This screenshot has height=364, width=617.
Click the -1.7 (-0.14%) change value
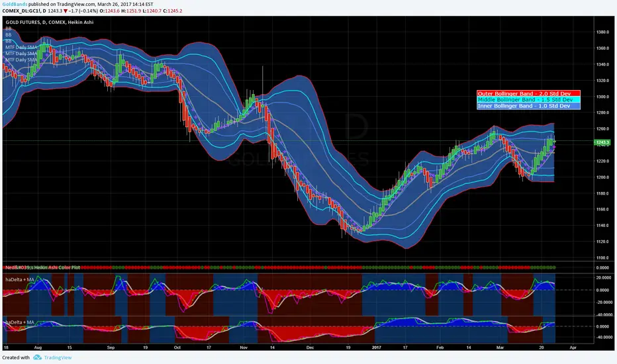(x=83, y=11)
